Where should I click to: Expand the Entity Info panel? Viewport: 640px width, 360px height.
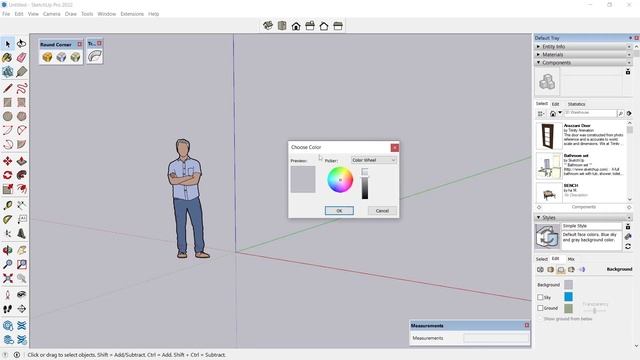coord(583,47)
